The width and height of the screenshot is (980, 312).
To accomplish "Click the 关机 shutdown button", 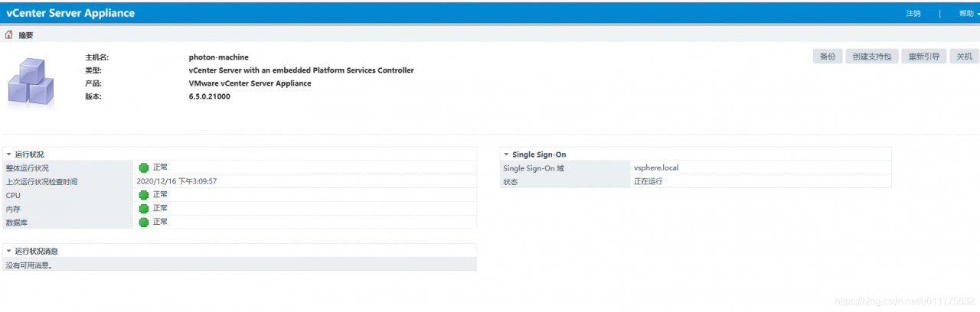I will point(965,57).
